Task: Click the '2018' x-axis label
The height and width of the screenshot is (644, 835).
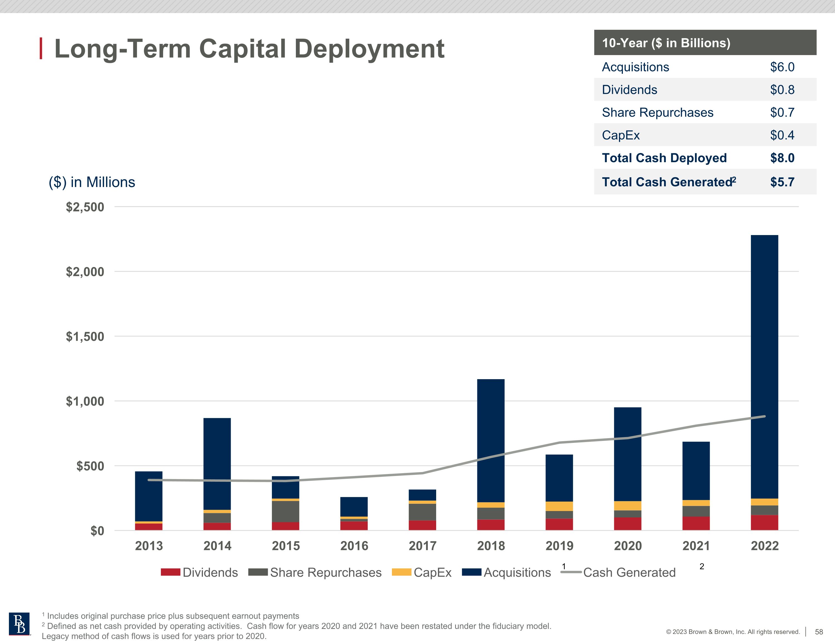Action: coord(491,546)
